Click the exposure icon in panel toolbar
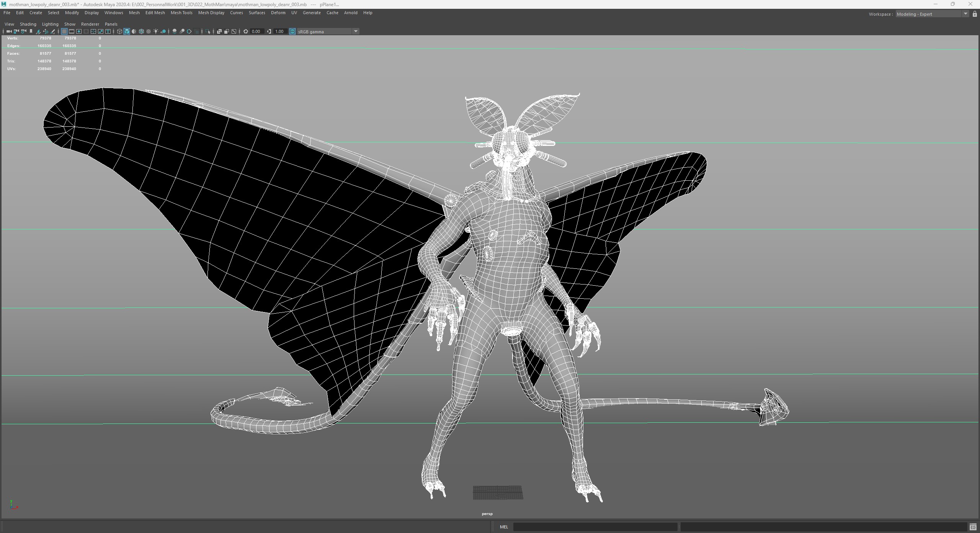 (x=246, y=31)
